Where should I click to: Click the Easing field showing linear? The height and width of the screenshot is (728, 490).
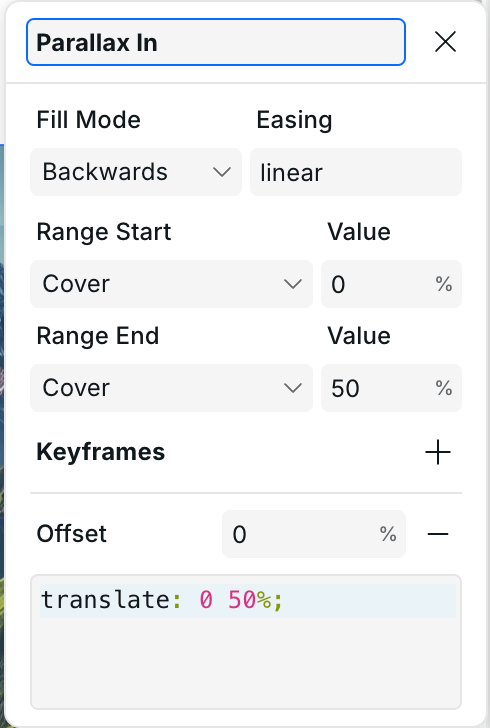[356, 172]
